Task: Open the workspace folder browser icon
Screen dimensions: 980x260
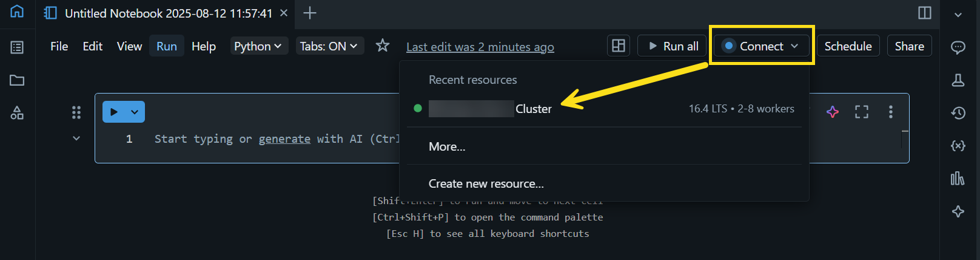Action: [17, 80]
